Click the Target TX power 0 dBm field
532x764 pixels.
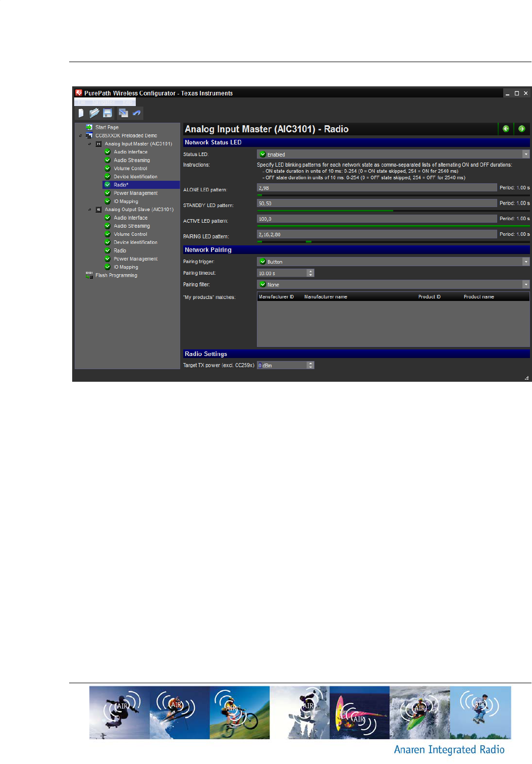(x=283, y=365)
